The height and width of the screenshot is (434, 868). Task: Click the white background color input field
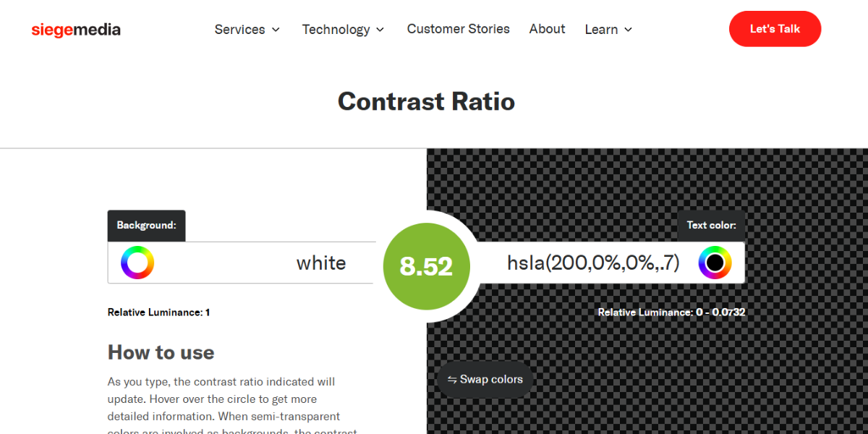coord(289,263)
